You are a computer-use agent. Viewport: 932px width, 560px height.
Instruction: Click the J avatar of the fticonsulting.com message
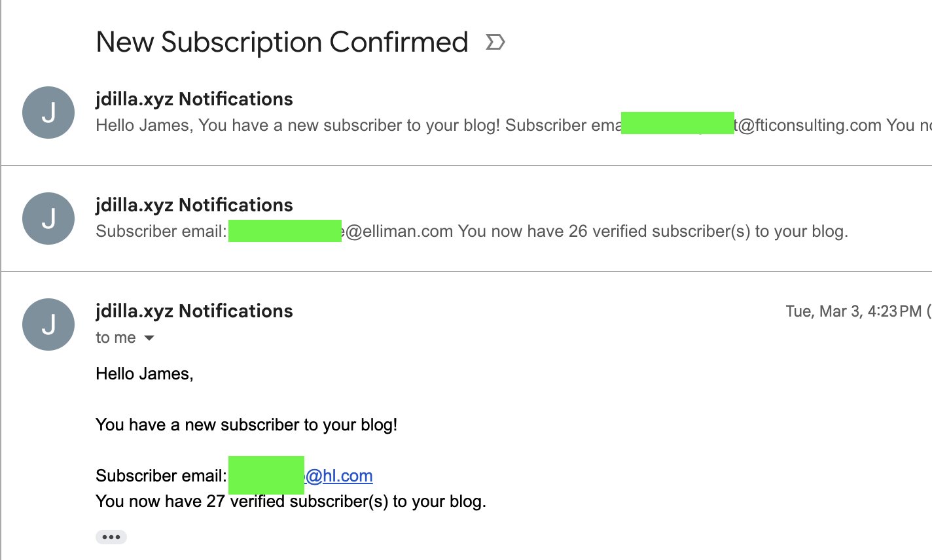click(48, 113)
